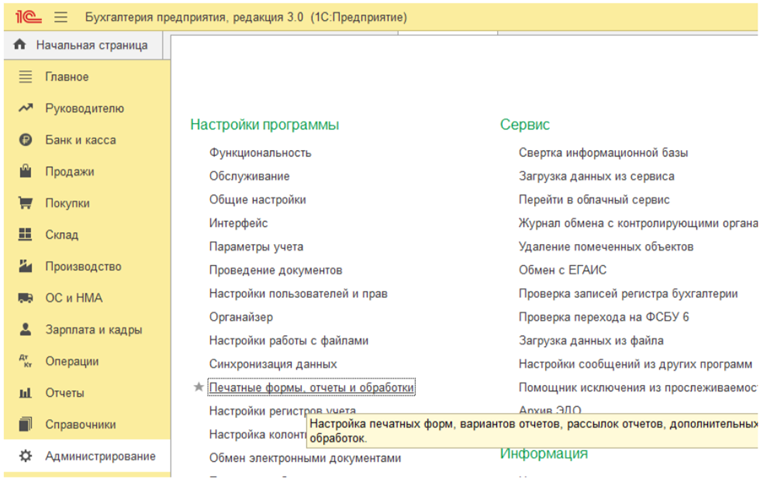Image resolution: width=767 pixels, height=482 pixels.
Task: Click the Банк и касса ruble icon
Action: point(26,140)
